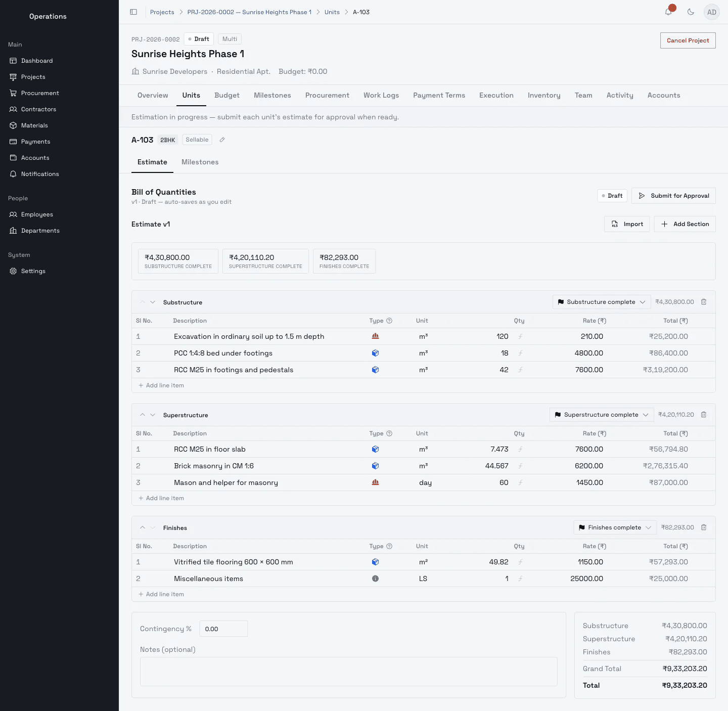This screenshot has height=711, width=728.
Task: Open Superstructure complete milestone dropdown
Action: 602,415
